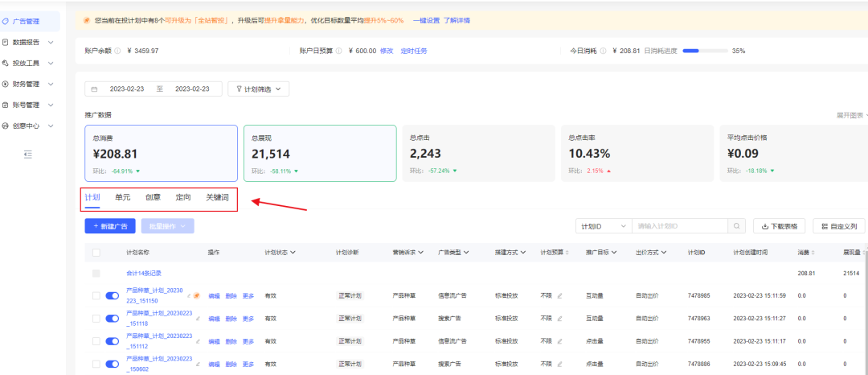Open the 自定义列 column settings
This screenshot has width=868, height=375.
point(839,226)
